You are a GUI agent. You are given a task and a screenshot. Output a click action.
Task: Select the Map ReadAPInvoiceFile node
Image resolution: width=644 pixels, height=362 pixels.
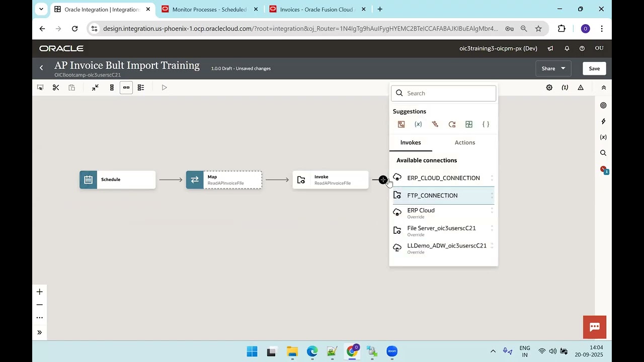pos(224,179)
